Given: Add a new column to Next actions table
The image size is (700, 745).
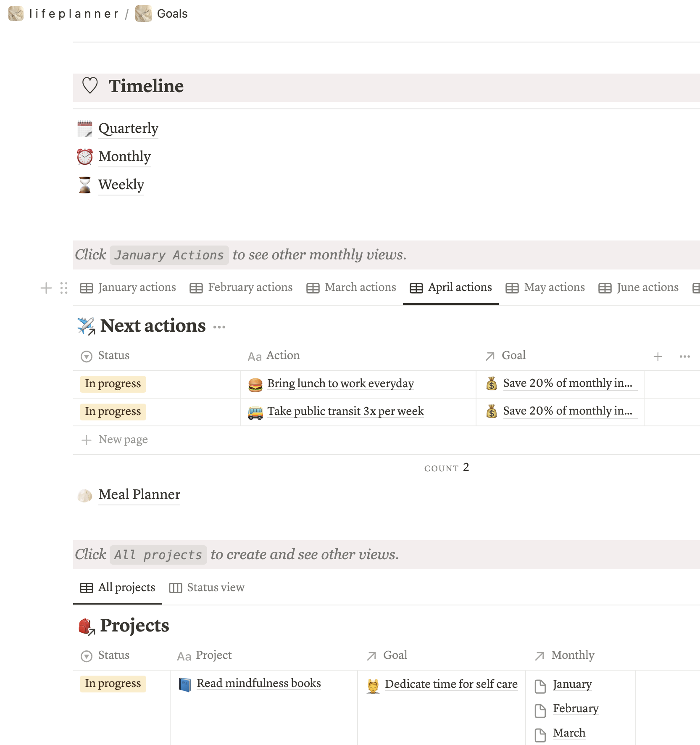Looking at the screenshot, I should click(x=658, y=357).
